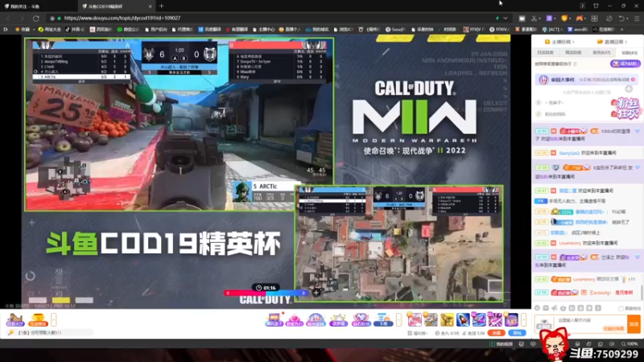The image size is (644, 362).
Task: Click into the chat message input field
Action: click(x=592, y=324)
